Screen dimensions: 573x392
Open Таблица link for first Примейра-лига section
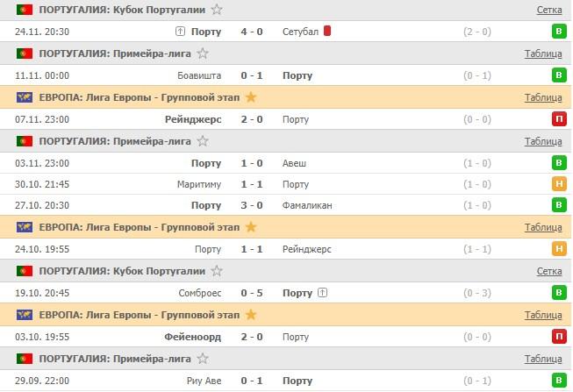(543, 53)
